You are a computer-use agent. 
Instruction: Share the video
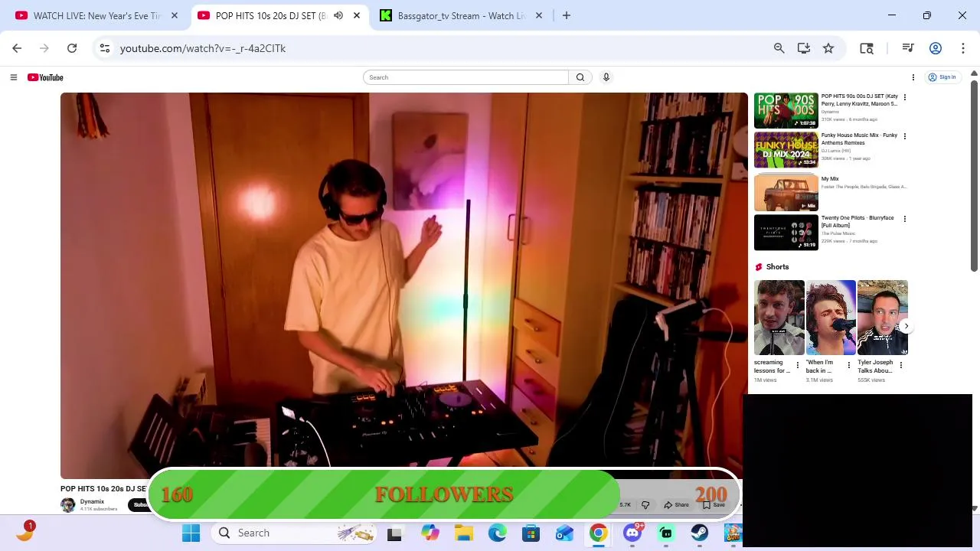pyautogui.click(x=677, y=505)
